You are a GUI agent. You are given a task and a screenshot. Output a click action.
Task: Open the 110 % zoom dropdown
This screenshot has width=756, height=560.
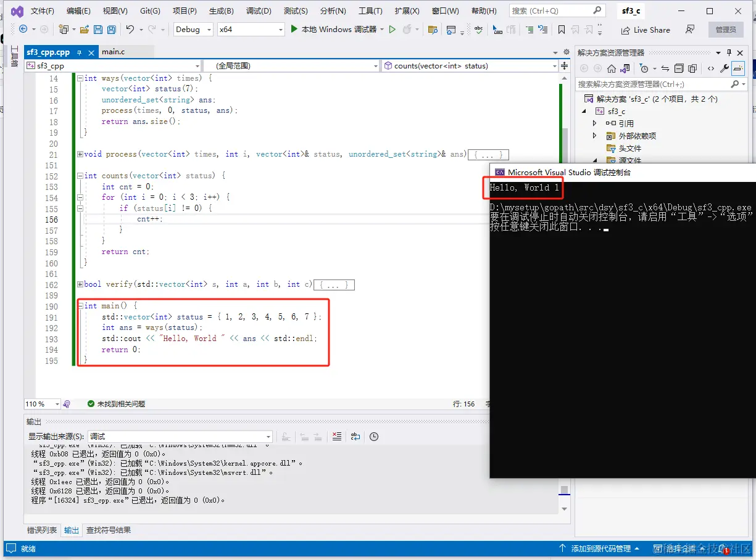click(42, 404)
